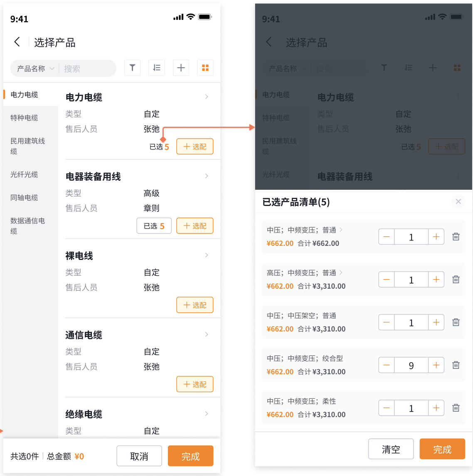
Task: Click 选配 button for 电器装备用线
Action: (195, 226)
